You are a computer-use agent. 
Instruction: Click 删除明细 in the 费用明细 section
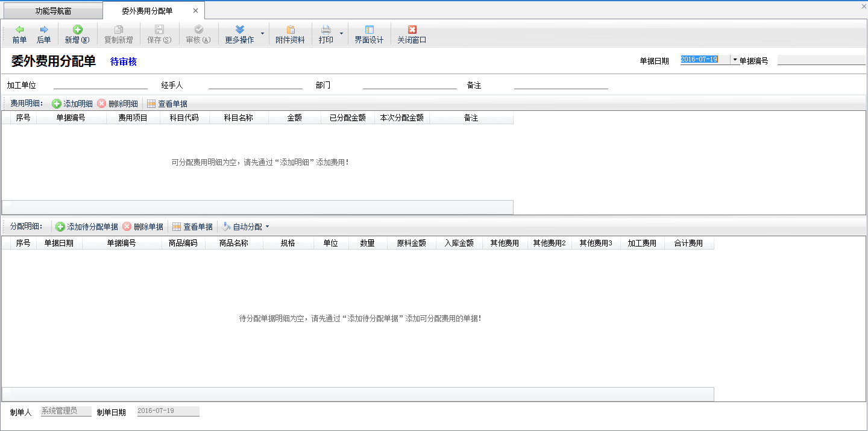[x=118, y=104]
